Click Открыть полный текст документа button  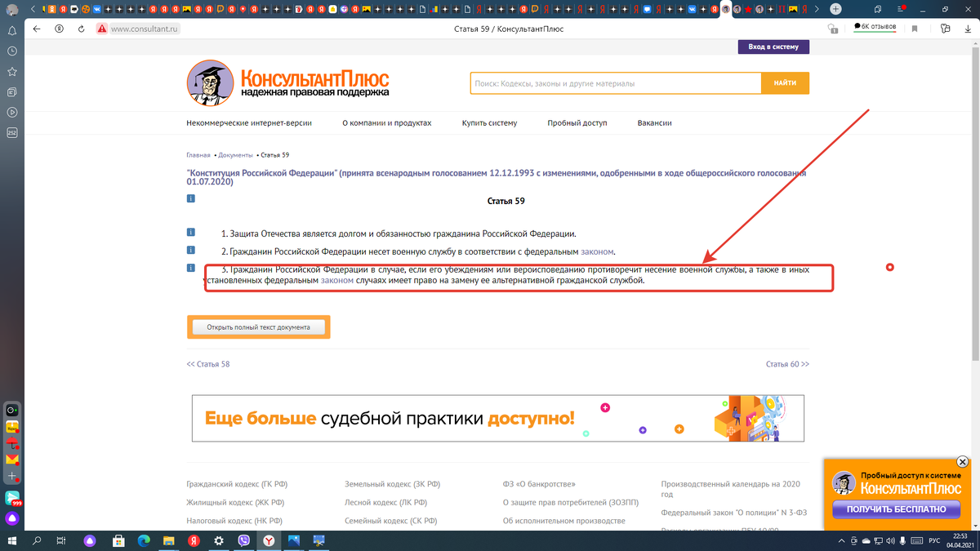pyautogui.click(x=258, y=327)
